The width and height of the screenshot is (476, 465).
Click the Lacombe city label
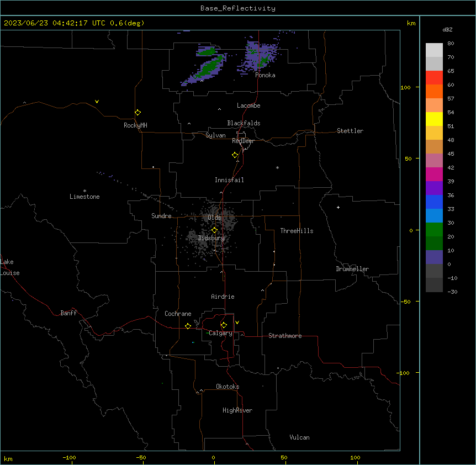tap(248, 105)
